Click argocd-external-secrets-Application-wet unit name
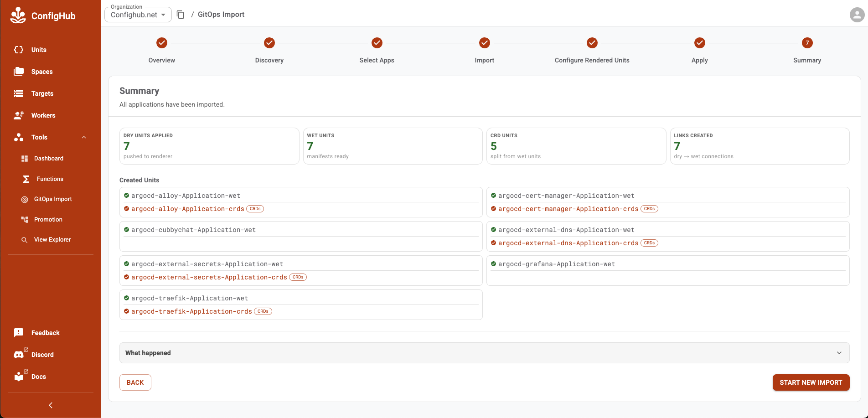Screen dimensions: 868x418 207,264
